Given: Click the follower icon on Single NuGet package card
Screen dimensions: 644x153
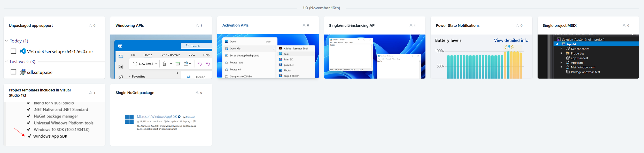Looking at the screenshot, I should point(197,93).
